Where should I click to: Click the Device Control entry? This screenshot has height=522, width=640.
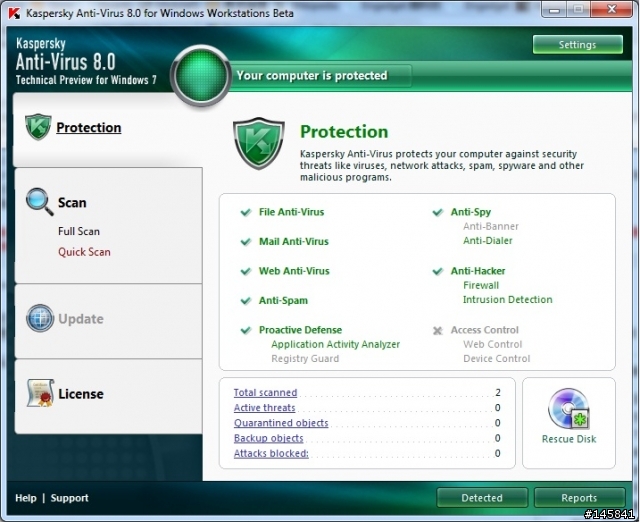496,359
